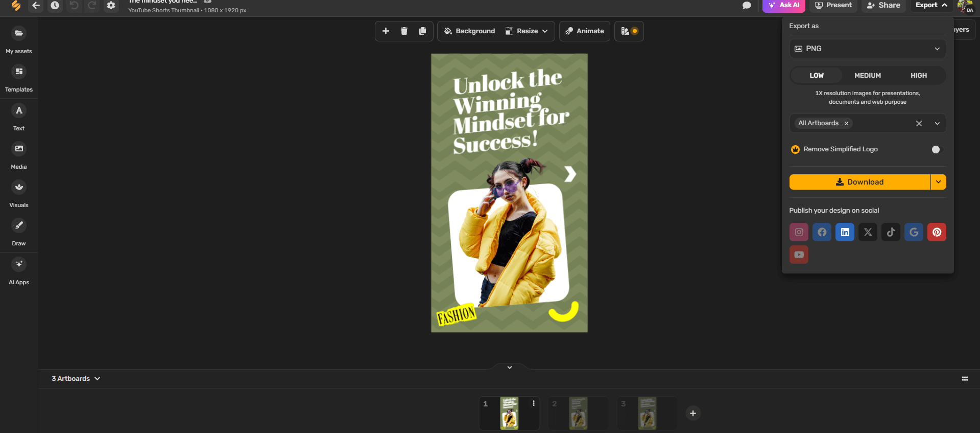Click Download button
Image resolution: width=980 pixels, height=433 pixels.
tap(860, 182)
